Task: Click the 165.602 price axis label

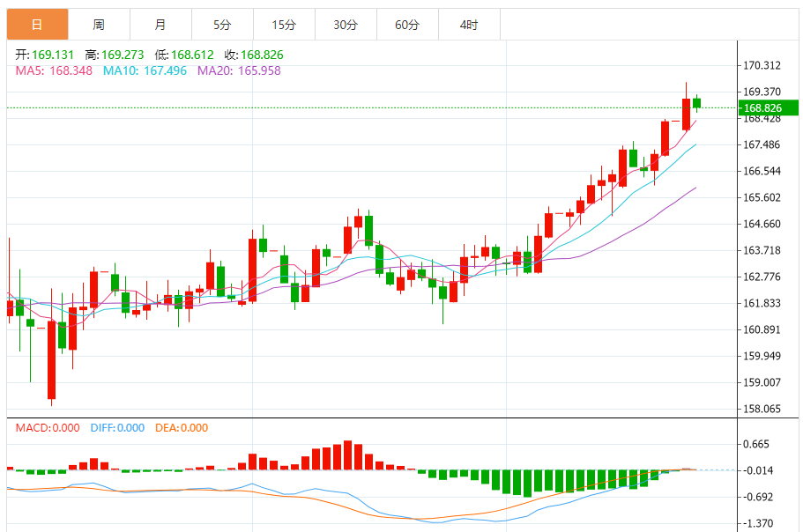Action: 762,197
